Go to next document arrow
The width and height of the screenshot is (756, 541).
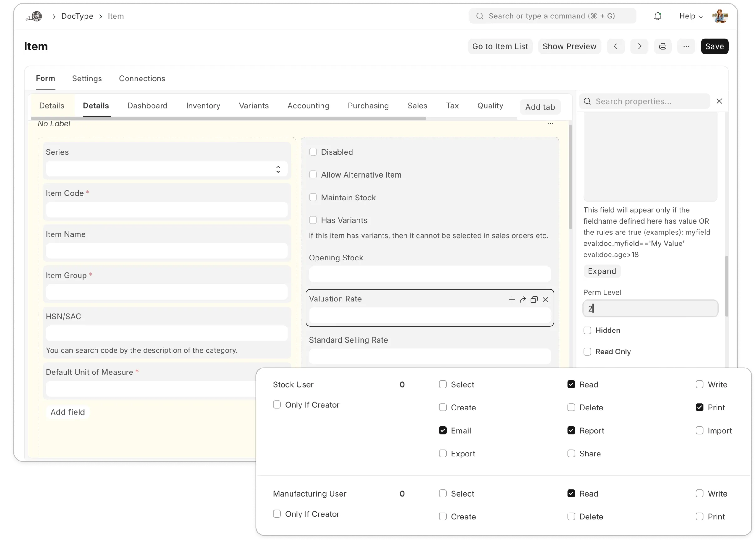639,46
